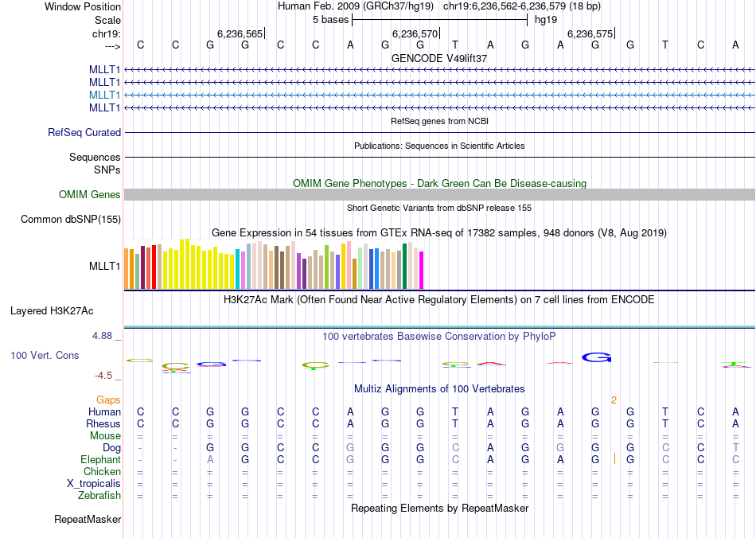Image resolution: width=756 pixels, height=538 pixels.
Task: Select the chr19: ruler label
Action: [107, 33]
